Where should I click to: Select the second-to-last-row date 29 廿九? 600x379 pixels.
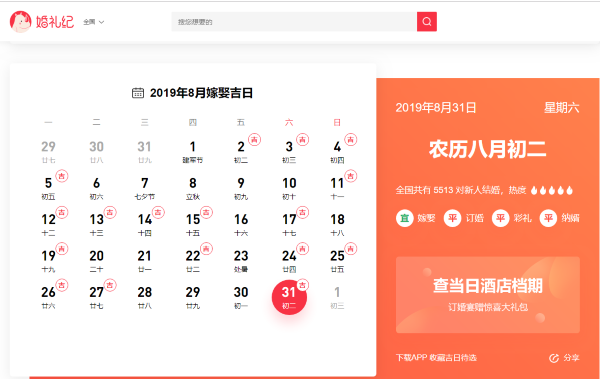[192, 297]
